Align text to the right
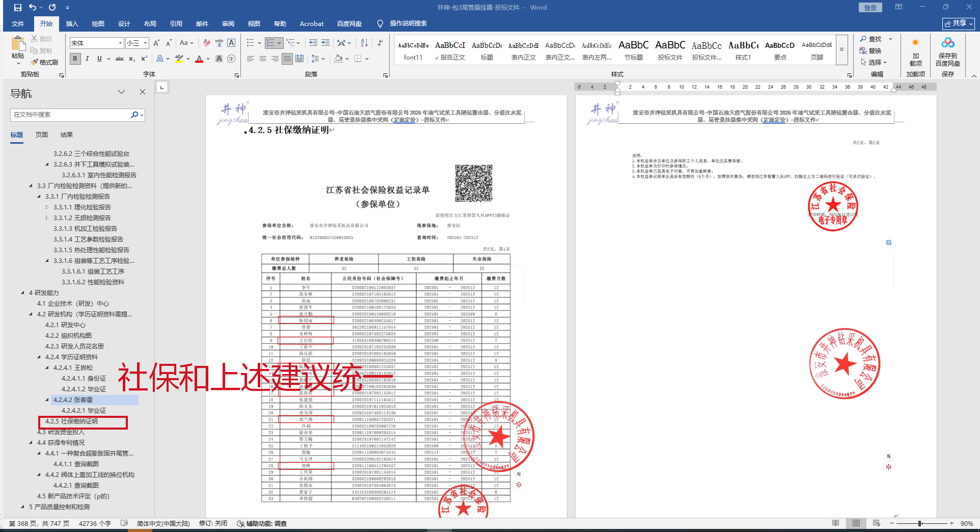Screen dimensions: 980x532 (275, 59)
